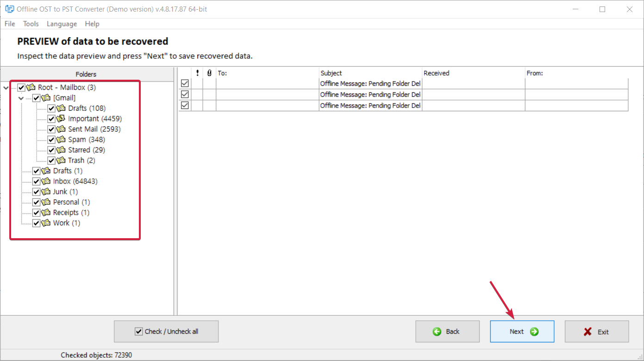Uncheck the first message row's checkbox
Viewport: 644px width, 361px height.
click(x=185, y=83)
